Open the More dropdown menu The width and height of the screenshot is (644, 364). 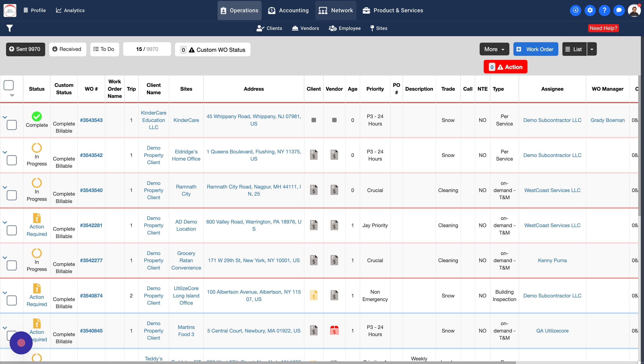494,49
